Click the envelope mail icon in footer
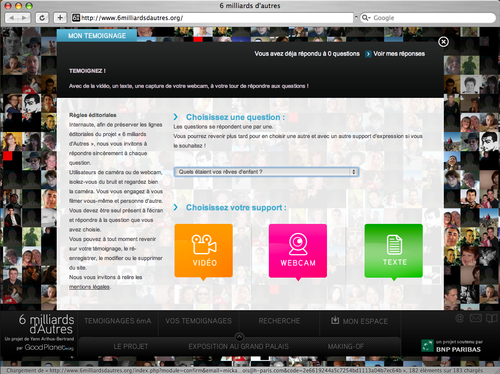This screenshot has width=500, height=374. (475, 318)
